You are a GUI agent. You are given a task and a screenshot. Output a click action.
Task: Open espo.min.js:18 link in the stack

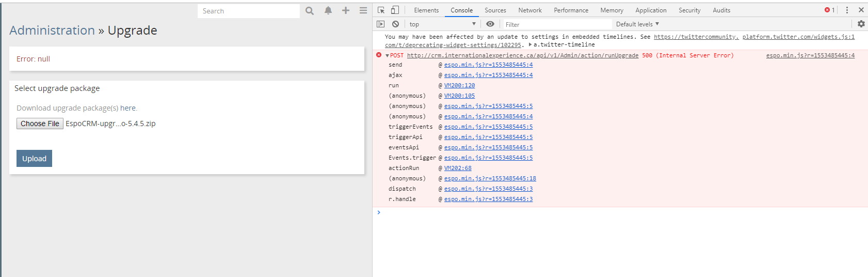[x=490, y=178]
